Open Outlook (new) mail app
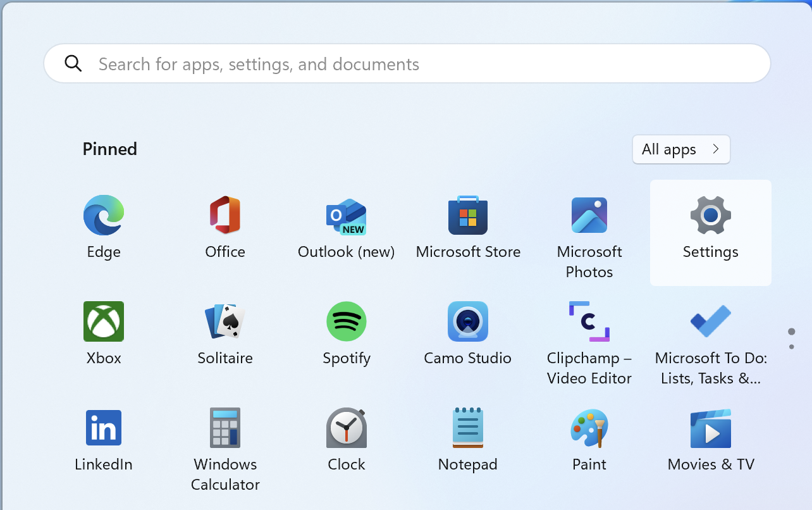812x510 pixels. (x=346, y=227)
